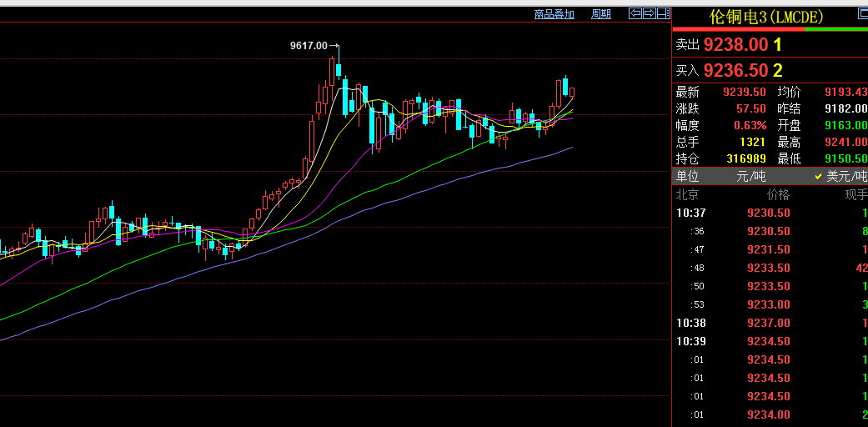Open the 商品叠加 overlay link
This screenshot has height=427, width=868.
coord(554,14)
